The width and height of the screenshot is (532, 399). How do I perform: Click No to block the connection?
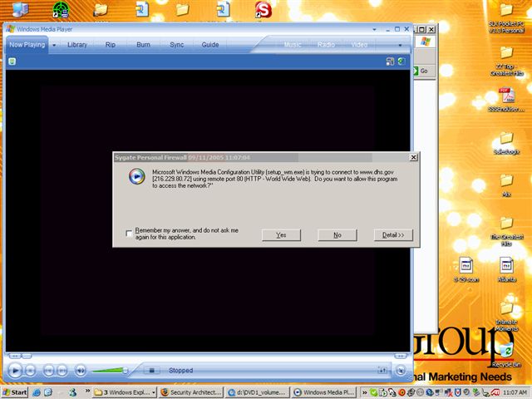click(337, 235)
